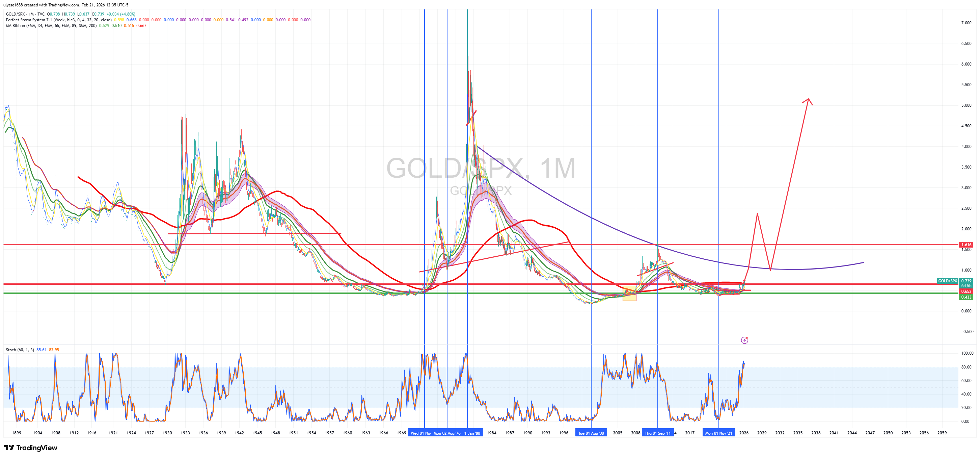
Task: Click the 'Tue 01 Aug '00' date marker
Action: pos(591,433)
